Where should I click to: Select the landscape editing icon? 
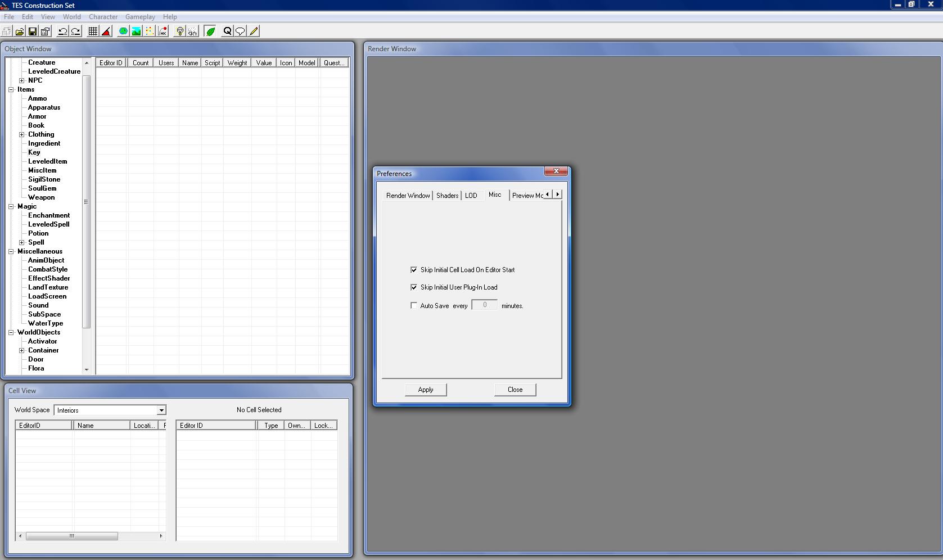click(x=136, y=31)
